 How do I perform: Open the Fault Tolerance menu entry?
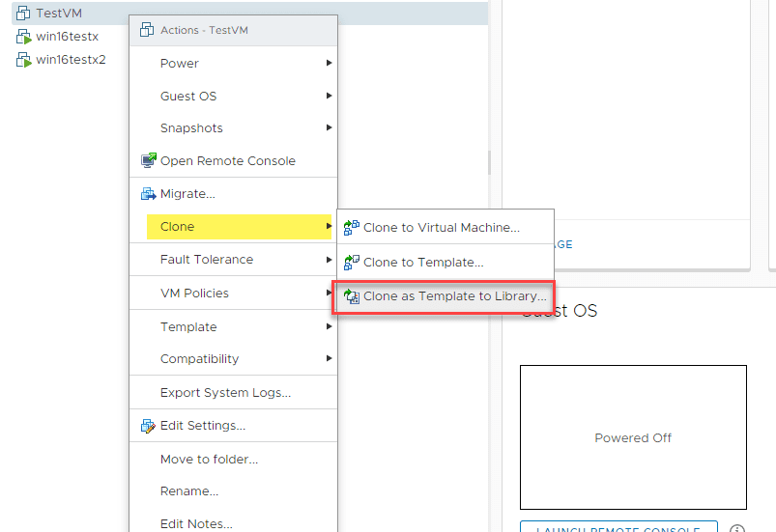234,260
